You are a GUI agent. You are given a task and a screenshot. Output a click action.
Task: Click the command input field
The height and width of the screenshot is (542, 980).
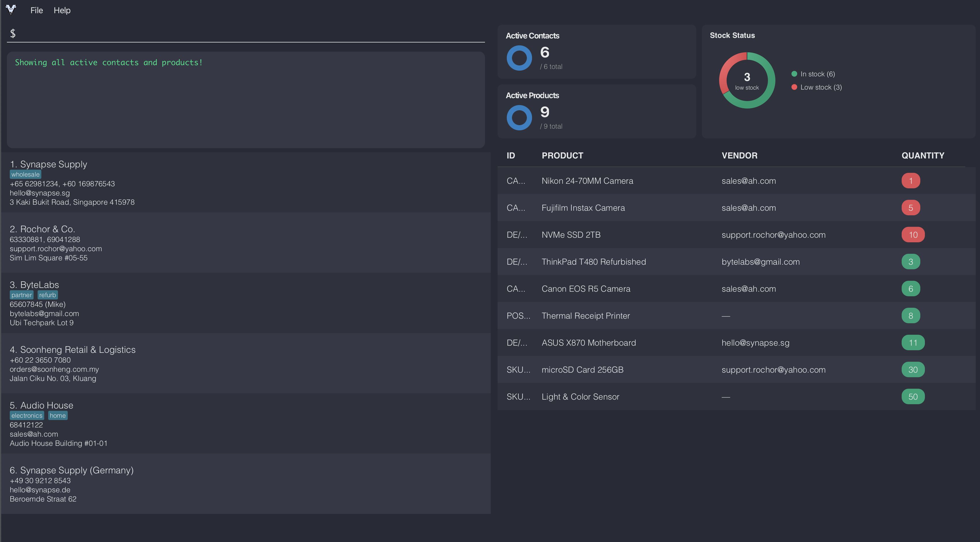coord(247,34)
